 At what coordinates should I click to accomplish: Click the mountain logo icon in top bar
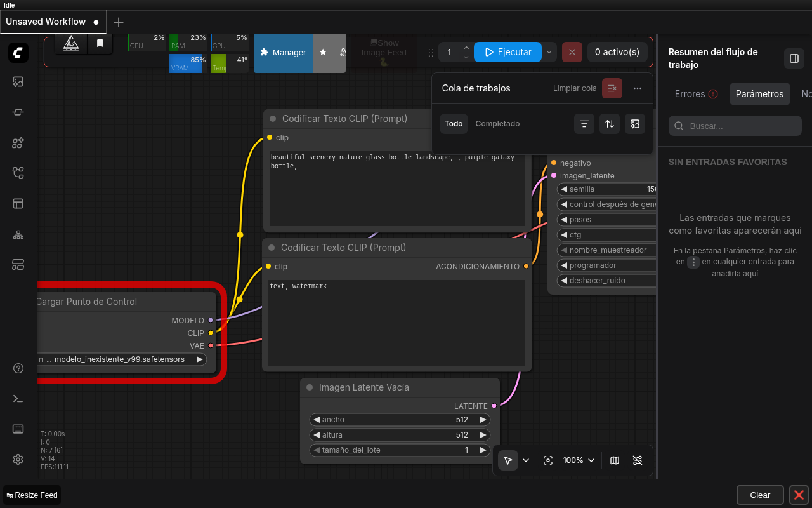pos(71,43)
